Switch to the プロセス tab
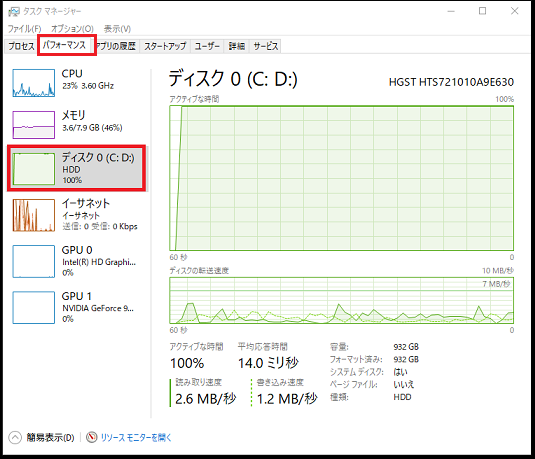Image resolution: width=535 pixels, height=459 pixels. pos(21,46)
